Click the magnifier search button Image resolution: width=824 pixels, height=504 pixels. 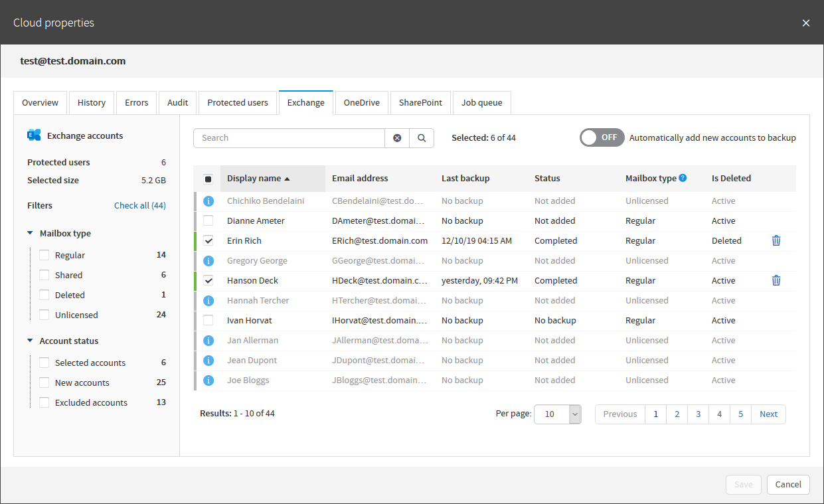422,138
